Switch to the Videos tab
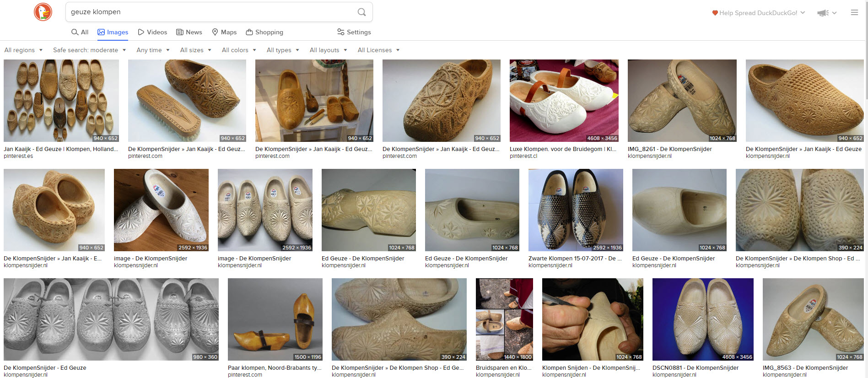Screen dimensions: 868x378 (x=152, y=32)
